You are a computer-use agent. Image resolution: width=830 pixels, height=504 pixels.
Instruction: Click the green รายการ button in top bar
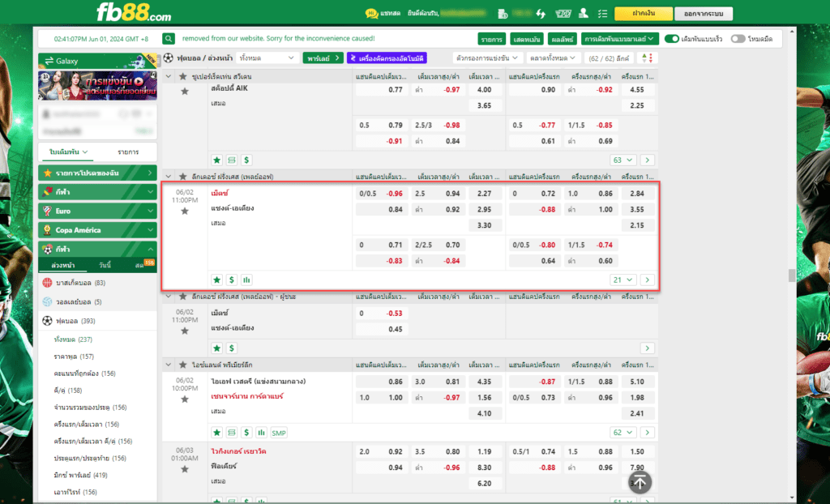pyautogui.click(x=492, y=39)
